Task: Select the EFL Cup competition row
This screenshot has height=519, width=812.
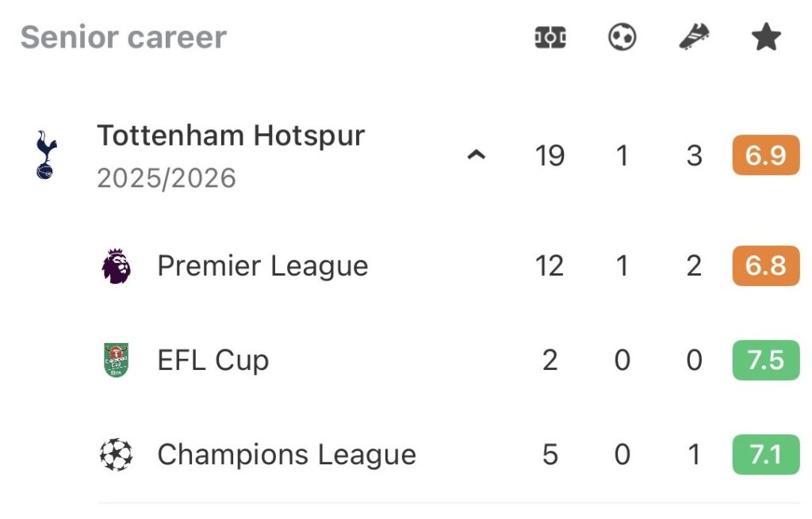Action: click(x=213, y=360)
